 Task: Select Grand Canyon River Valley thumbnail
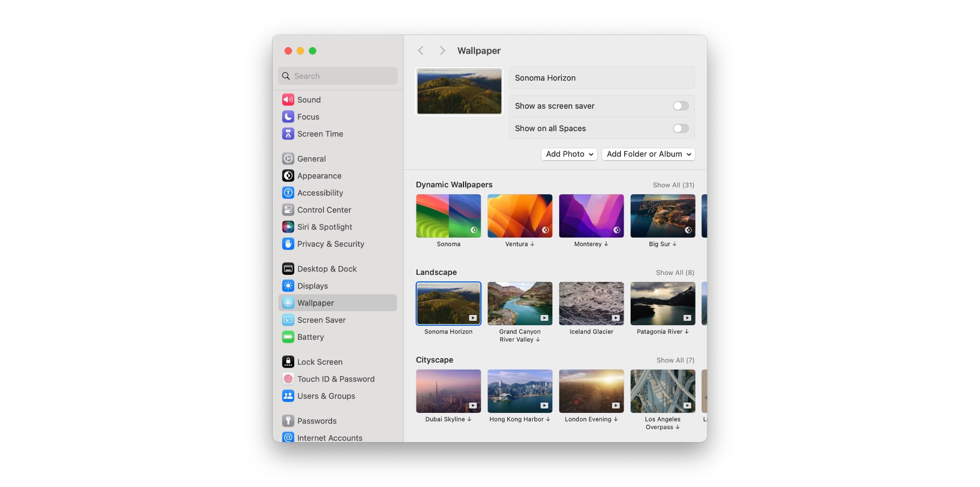[x=520, y=304]
